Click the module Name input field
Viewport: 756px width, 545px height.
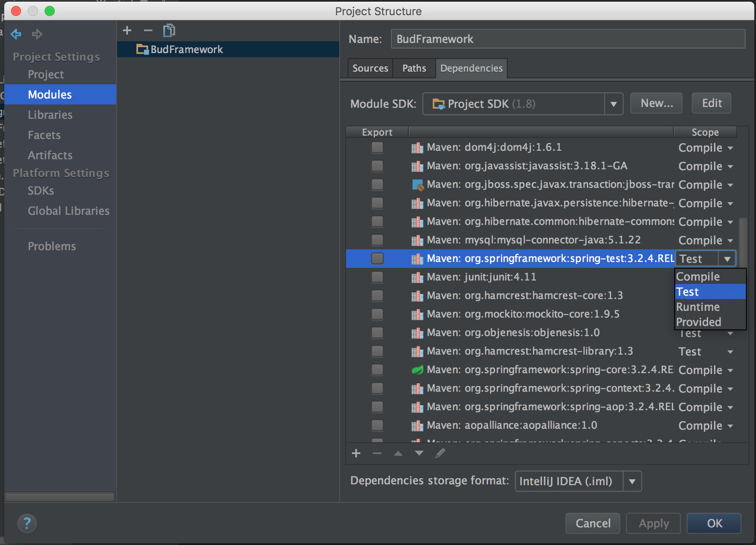pos(568,39)
